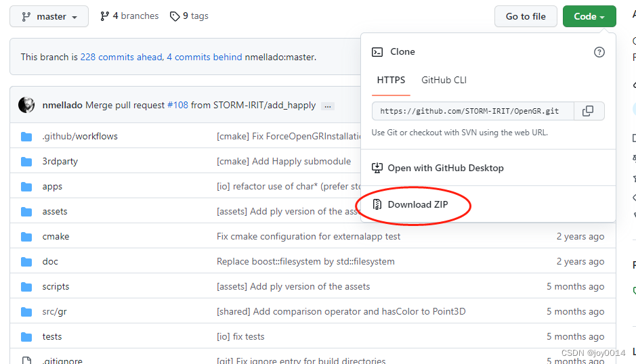View the 9 tags link

pos(189,16)
